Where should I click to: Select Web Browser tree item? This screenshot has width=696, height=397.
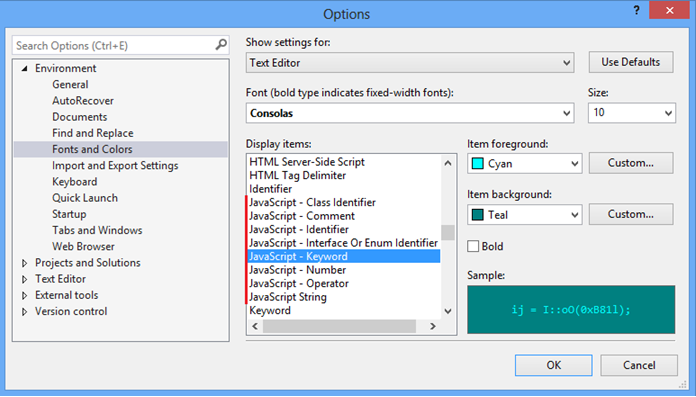point(83,246)
